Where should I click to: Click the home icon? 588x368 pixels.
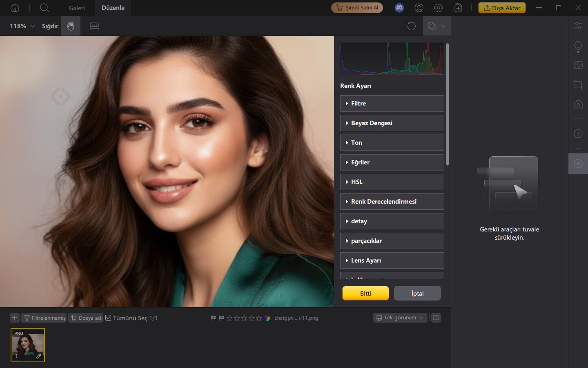[x=15, y=8]
